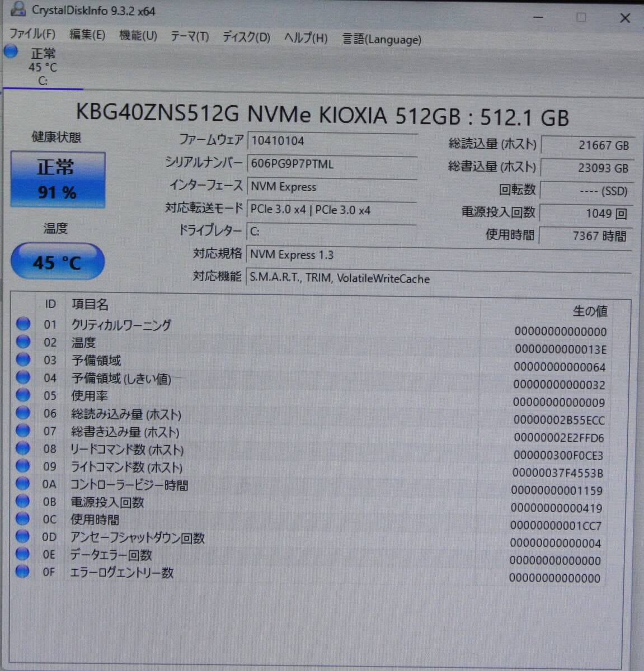
Task: Click the status orb beside ID 0B 電源投入回数
Action: 23,502
